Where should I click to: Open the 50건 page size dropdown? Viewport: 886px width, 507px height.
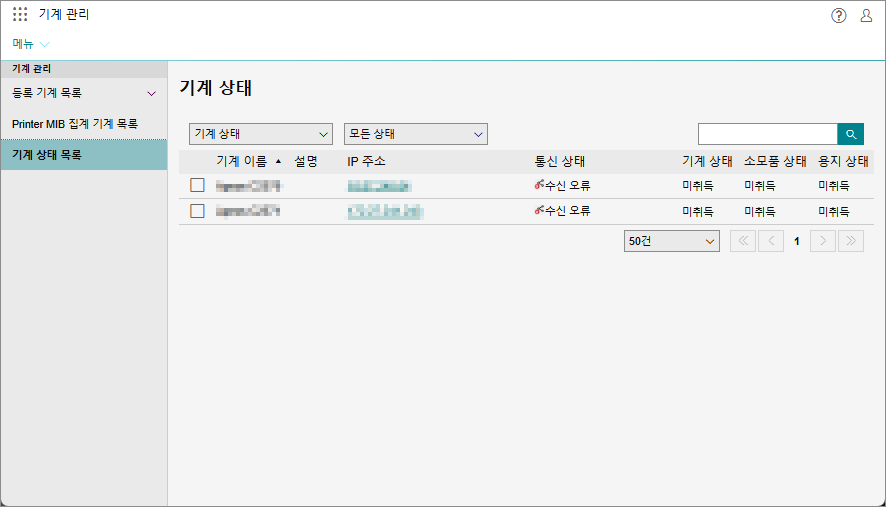pos(671,241)
